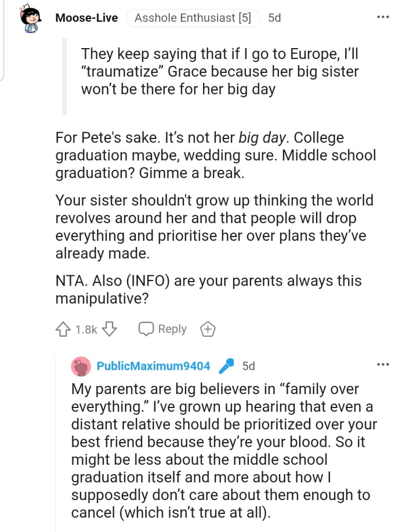Upvote Moose-Live's comment
This screenshot has width=406, height=532.
62,329
